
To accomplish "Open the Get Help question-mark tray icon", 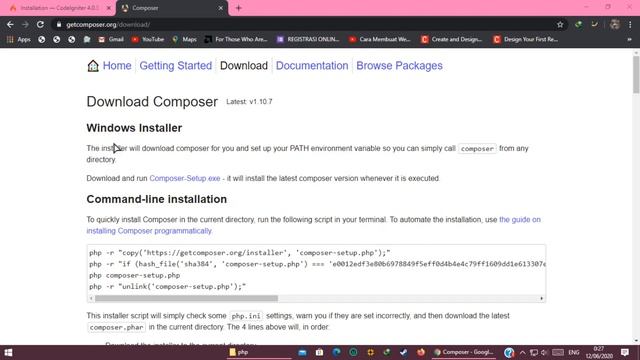I will (x=509, y=352).
